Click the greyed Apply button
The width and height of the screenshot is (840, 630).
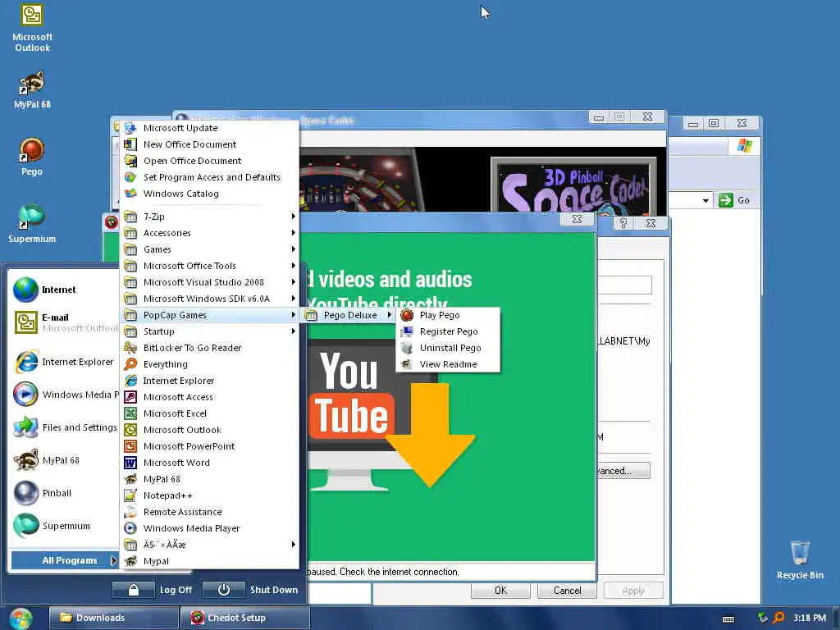point(633,591)
